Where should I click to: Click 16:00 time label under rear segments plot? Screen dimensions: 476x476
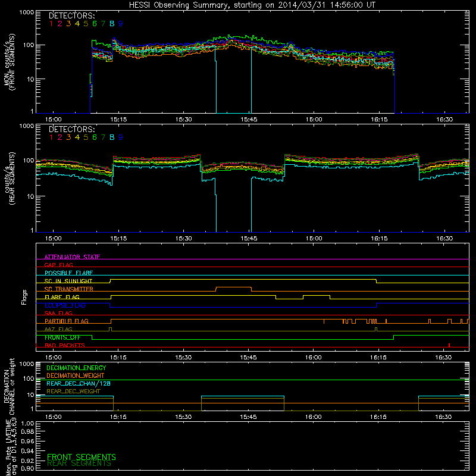pyautogui.click(x=314, y=239)
